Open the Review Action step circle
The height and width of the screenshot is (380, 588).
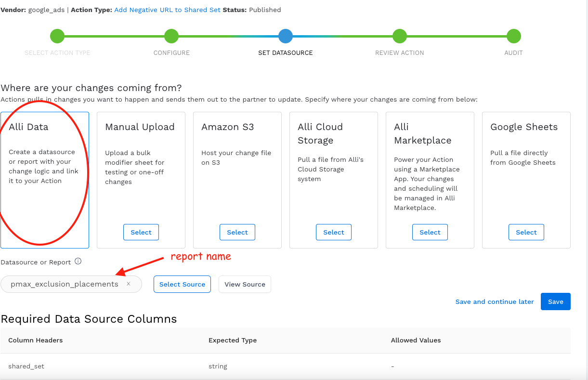[x=399, y=36]
